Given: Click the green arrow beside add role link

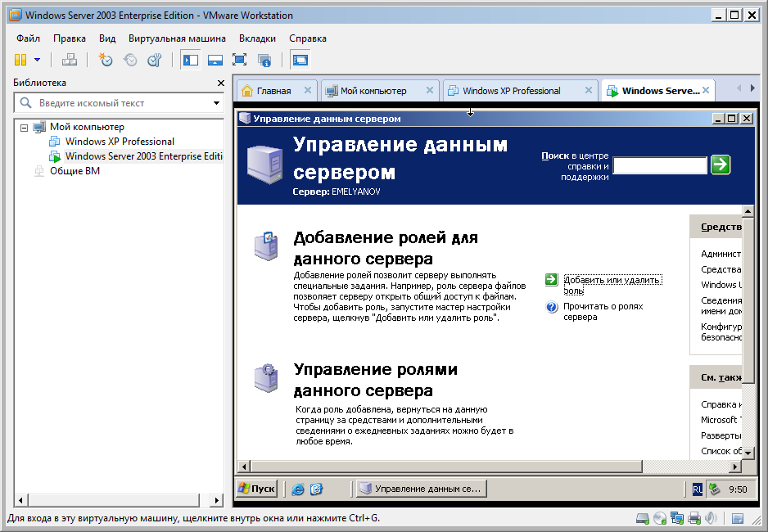Looking at the screenshot, I should (x=552, y=279).
